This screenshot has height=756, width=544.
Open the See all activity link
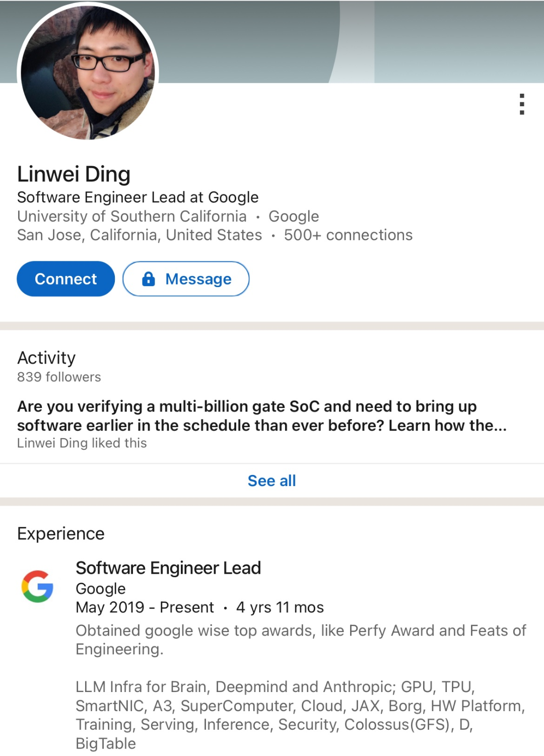pos(272,480)
